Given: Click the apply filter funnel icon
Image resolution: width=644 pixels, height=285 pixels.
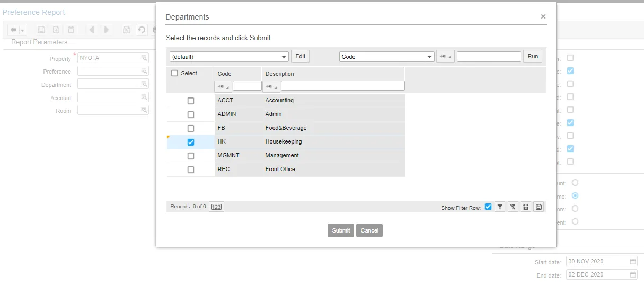Looking at the screenshot, I should [x=500, y=207].
